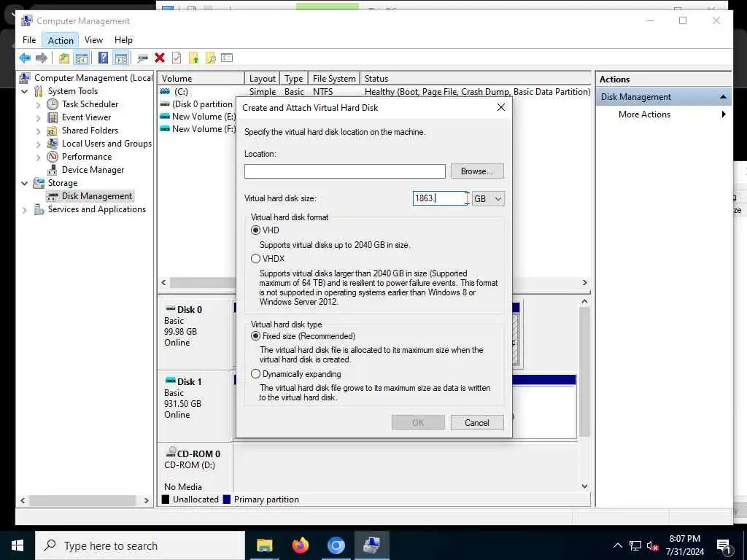The height and width of the screenshot is (560, 747).
Task: Toggle the Show/Hide Action Pane icon
Action: point(121,58)
